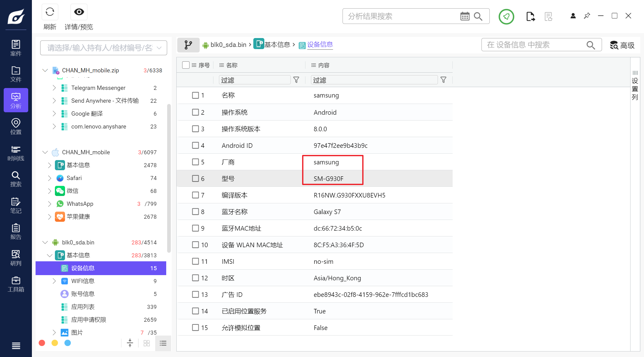Expand the WhatsApp tree node
644x357 pixels.
[50, 204]
